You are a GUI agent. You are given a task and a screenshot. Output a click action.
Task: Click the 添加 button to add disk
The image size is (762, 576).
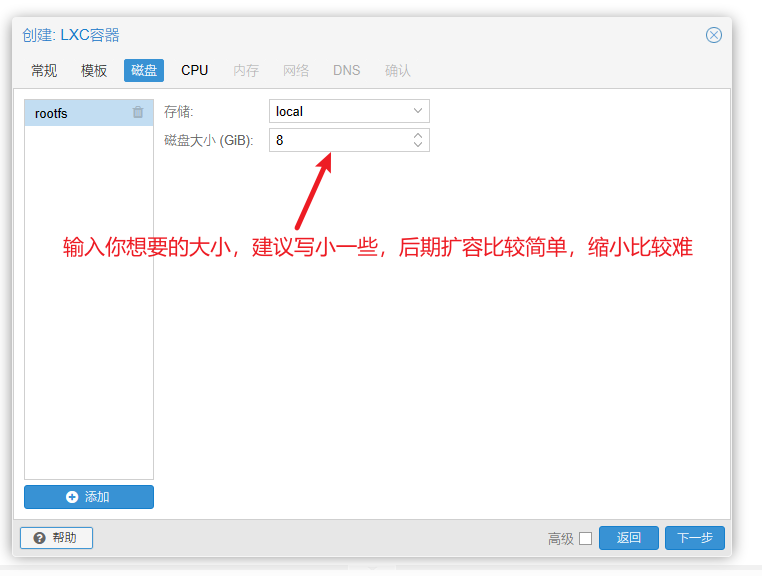point(89,497)
